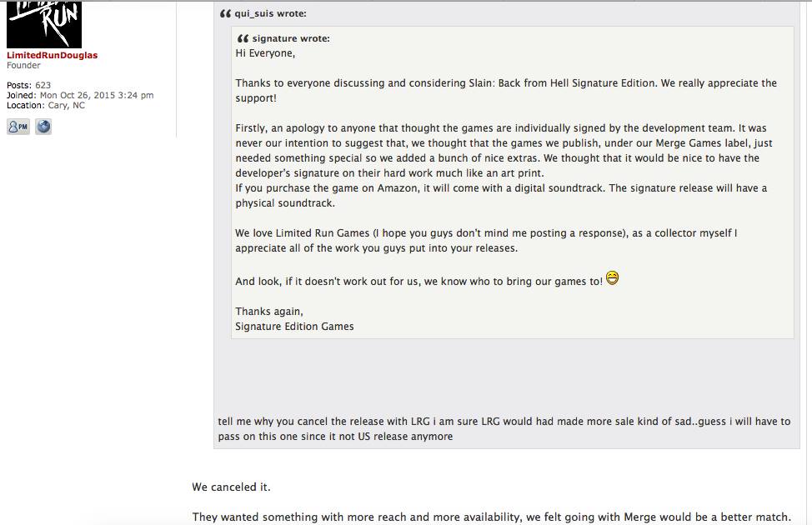Viewport: 812px width, 525px height.
Task: Click the Founder rank label
Action: (23, 65)
